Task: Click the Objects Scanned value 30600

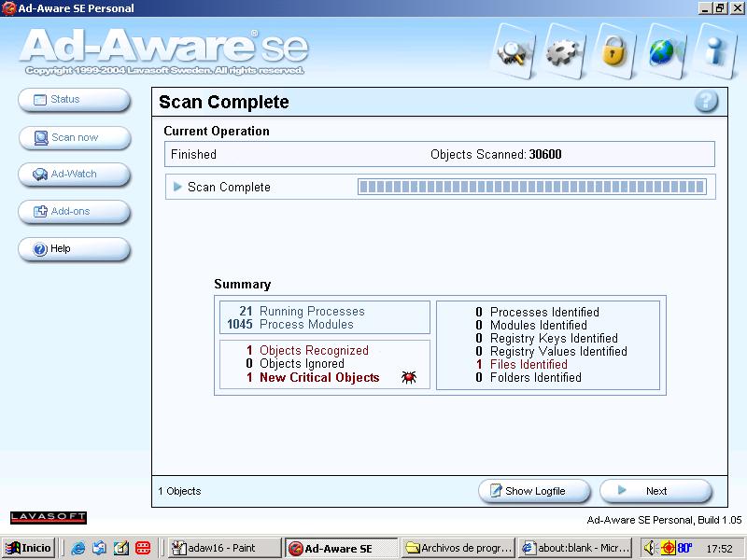Action: click(545, 154)
